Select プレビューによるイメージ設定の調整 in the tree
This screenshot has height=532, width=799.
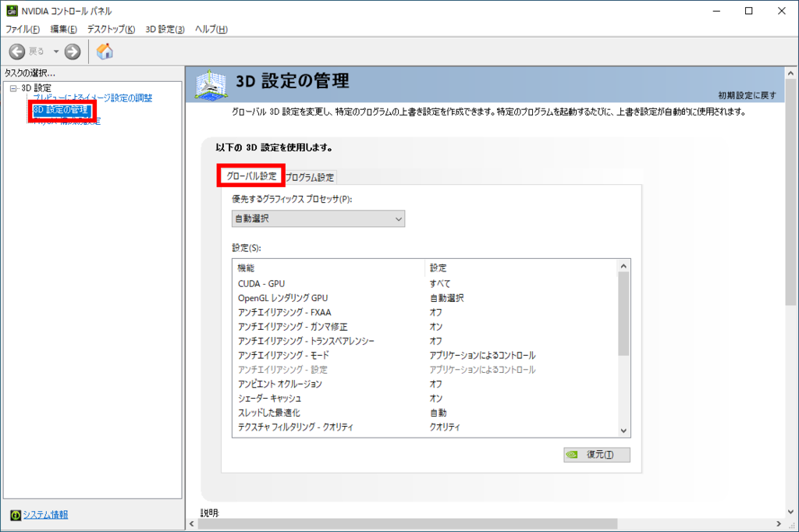[x=93, y=98]
